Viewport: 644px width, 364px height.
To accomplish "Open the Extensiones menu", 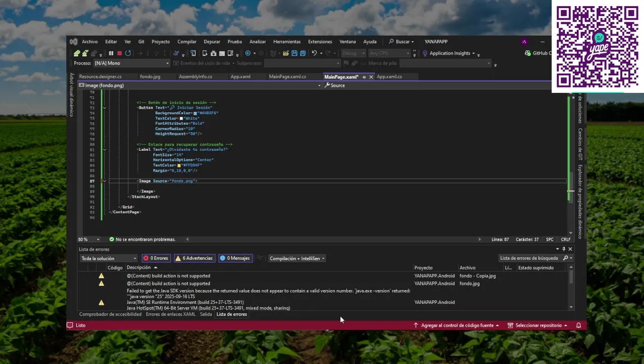I will pos(320,41).
